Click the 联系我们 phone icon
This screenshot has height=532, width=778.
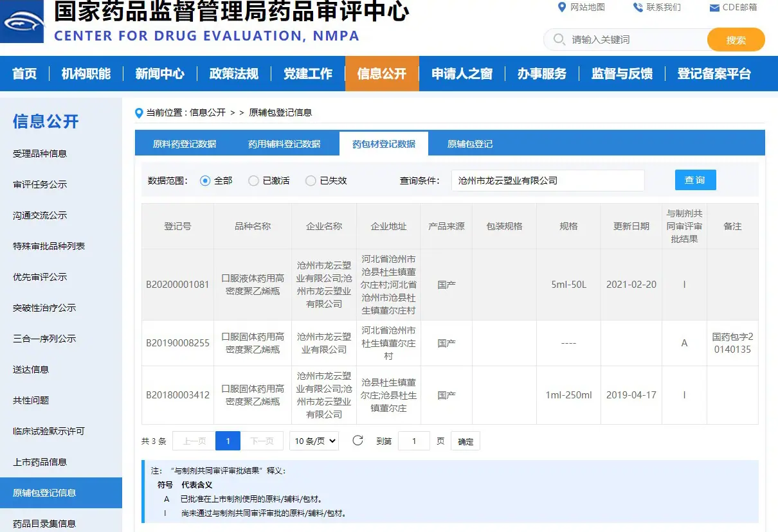pyautogui.click(x=638, y=7)
